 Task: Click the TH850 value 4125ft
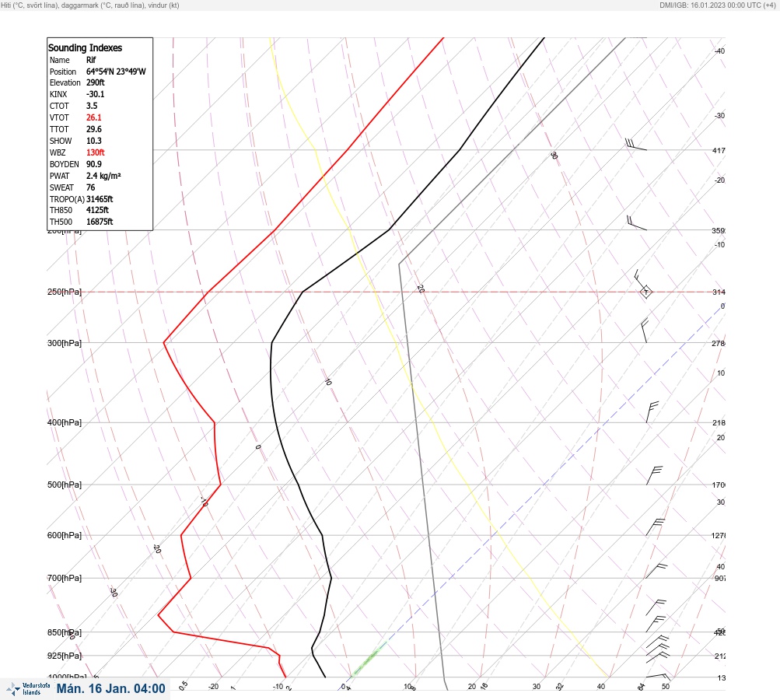(x=97, y=210)
